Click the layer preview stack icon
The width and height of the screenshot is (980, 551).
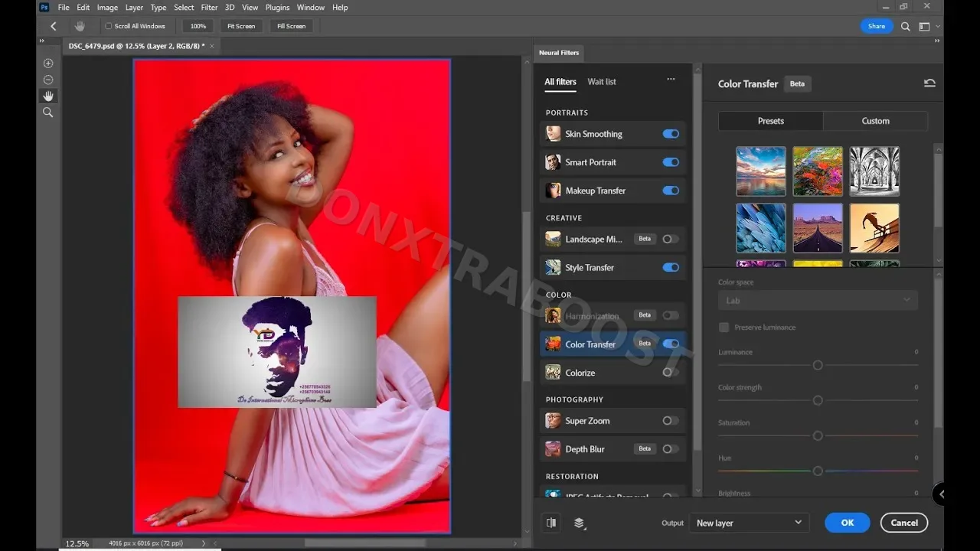(x=579, y=523)
